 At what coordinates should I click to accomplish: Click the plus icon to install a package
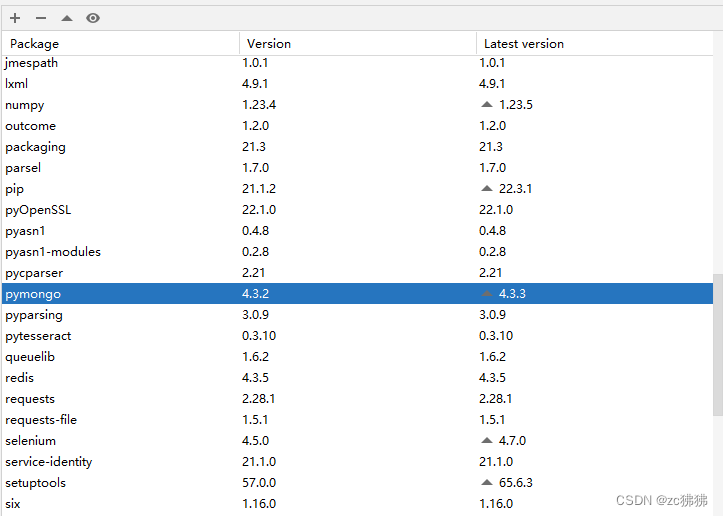click(x=15, y=18)
